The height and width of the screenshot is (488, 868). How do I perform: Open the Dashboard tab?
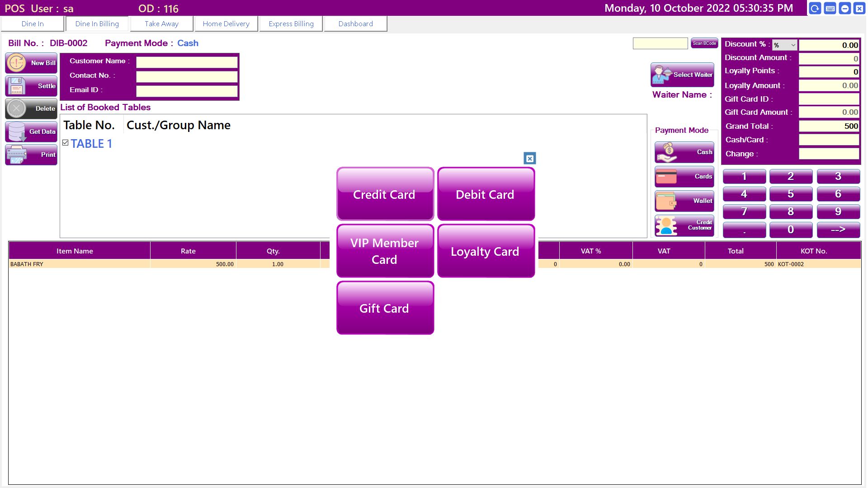[x=355, y=24]
